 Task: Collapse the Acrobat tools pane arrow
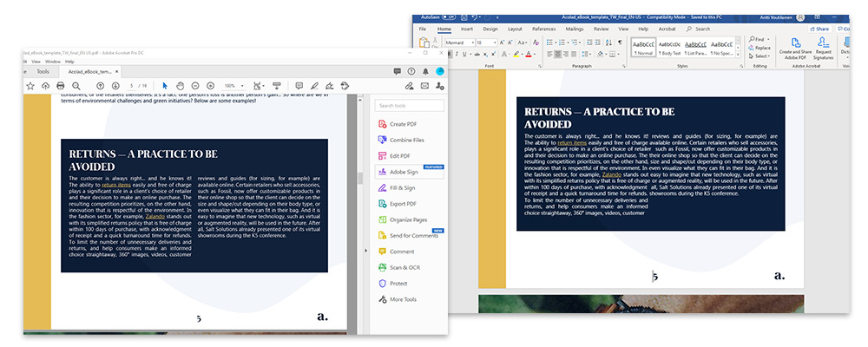(x=365, y=251)
